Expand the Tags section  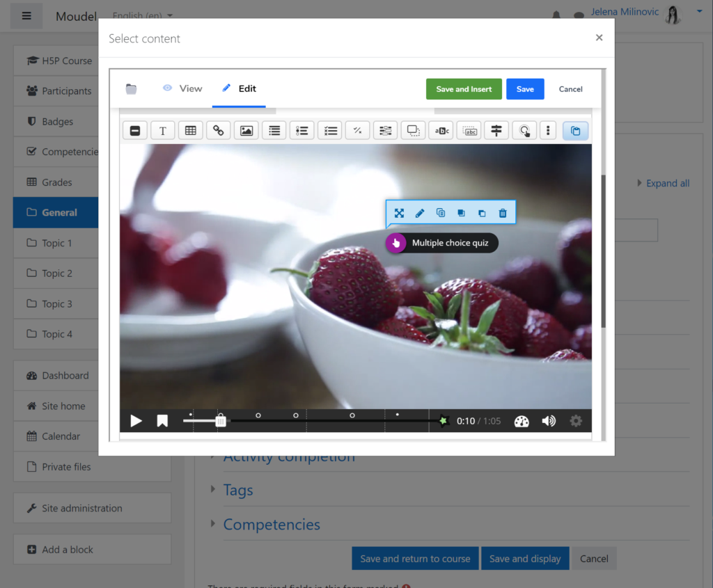(x=237, y=491)
